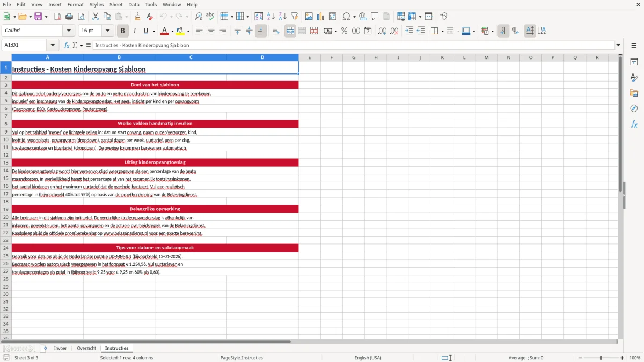Apply yellow background color

[180, 31]
